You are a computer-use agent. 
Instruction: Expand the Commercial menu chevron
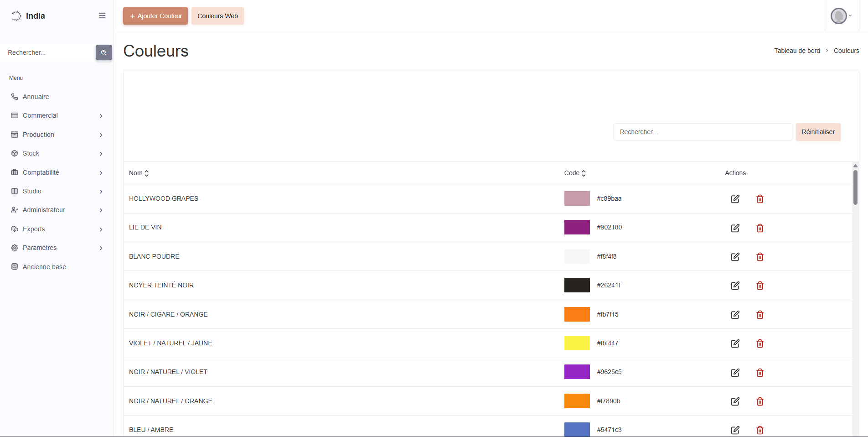click(x=101, y=116)
